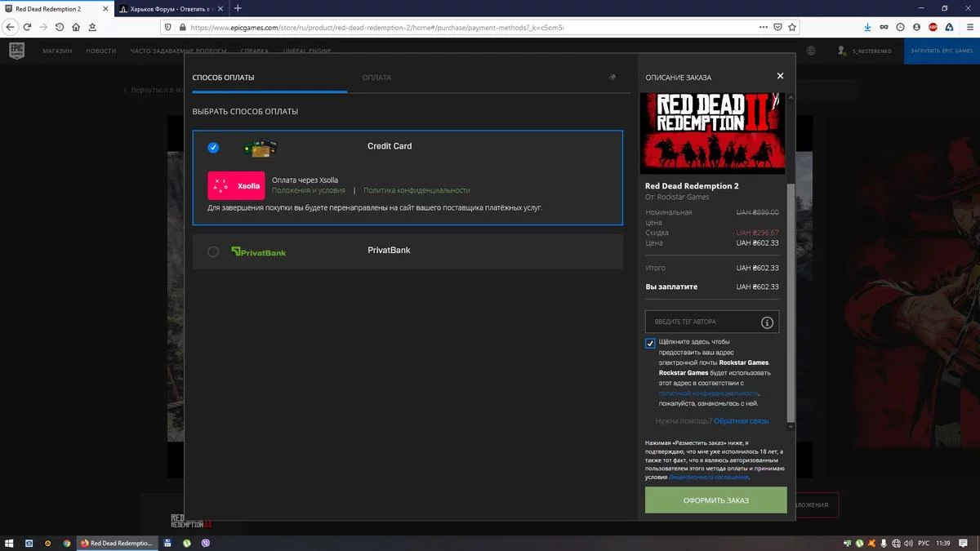The height and width of the screenshot is (551, 980).
Task: Click the site security shield icon in address bar
Action: tap(168, 27)
